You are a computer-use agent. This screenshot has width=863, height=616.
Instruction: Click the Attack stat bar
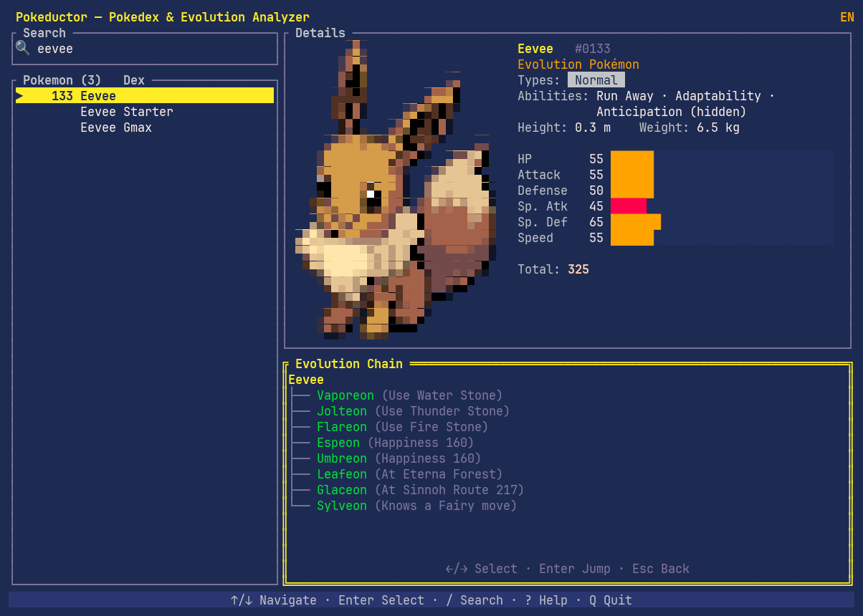[x=632, y=175]
